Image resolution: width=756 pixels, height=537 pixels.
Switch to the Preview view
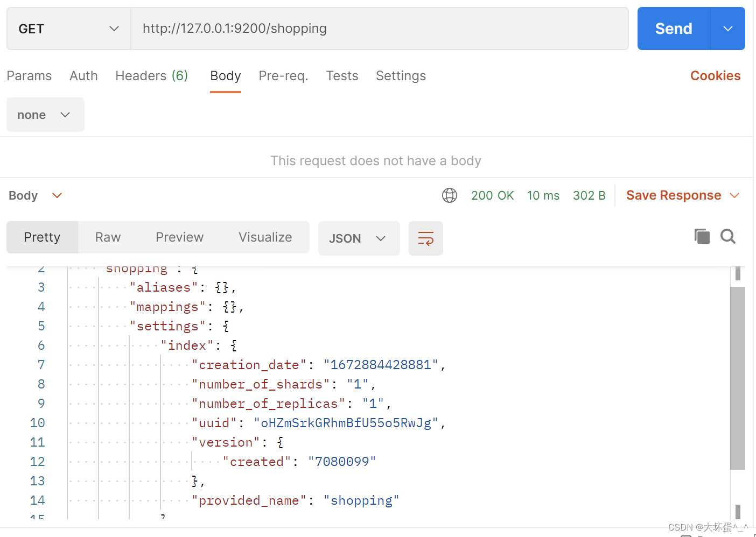(179, 237)
